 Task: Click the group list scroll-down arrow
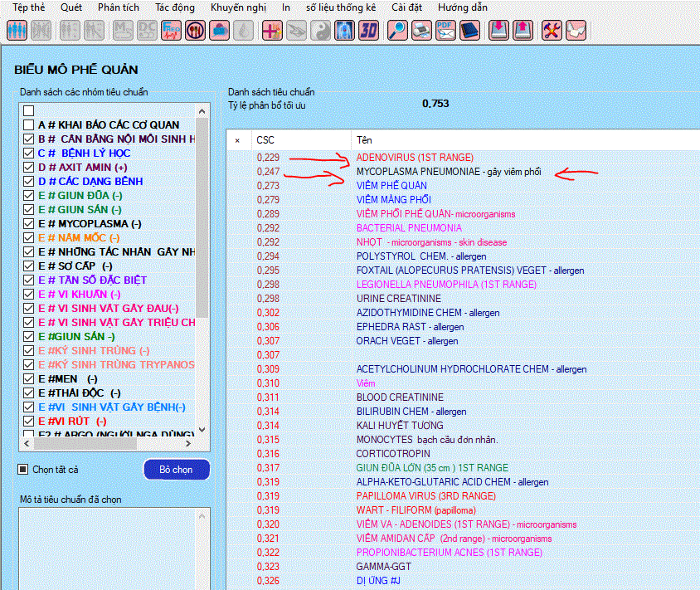[202, 431]
